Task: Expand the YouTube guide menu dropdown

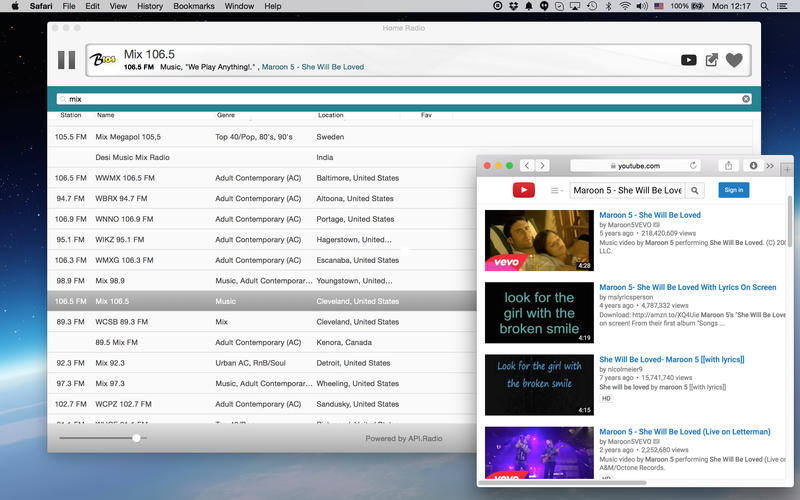Action: [555, 190]
